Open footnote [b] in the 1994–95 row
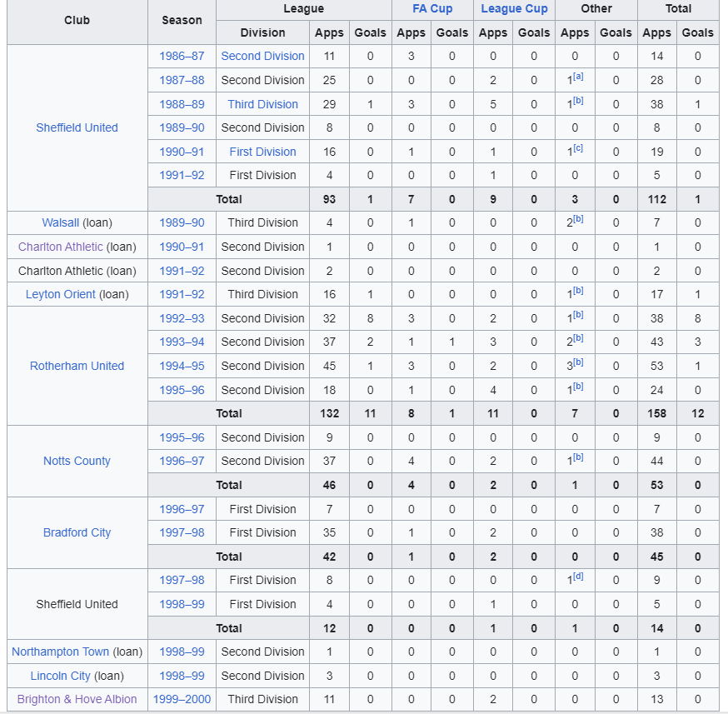 click(x=578, y=362)
